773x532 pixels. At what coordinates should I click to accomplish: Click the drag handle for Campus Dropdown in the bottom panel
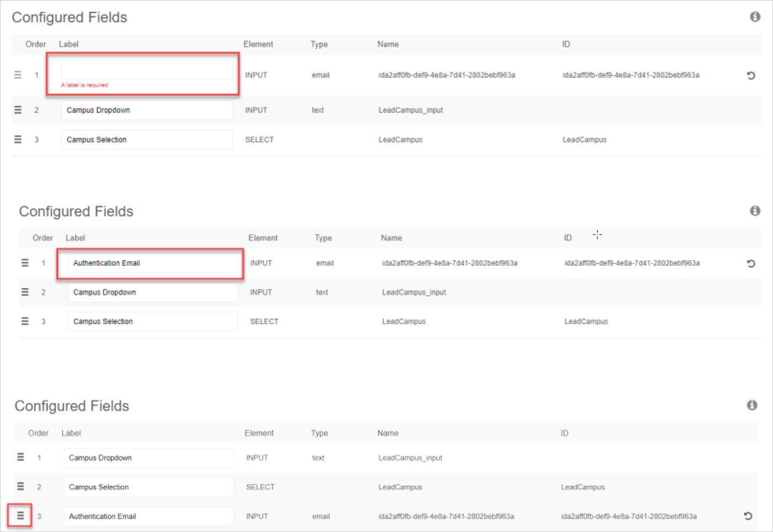(20, 457)
